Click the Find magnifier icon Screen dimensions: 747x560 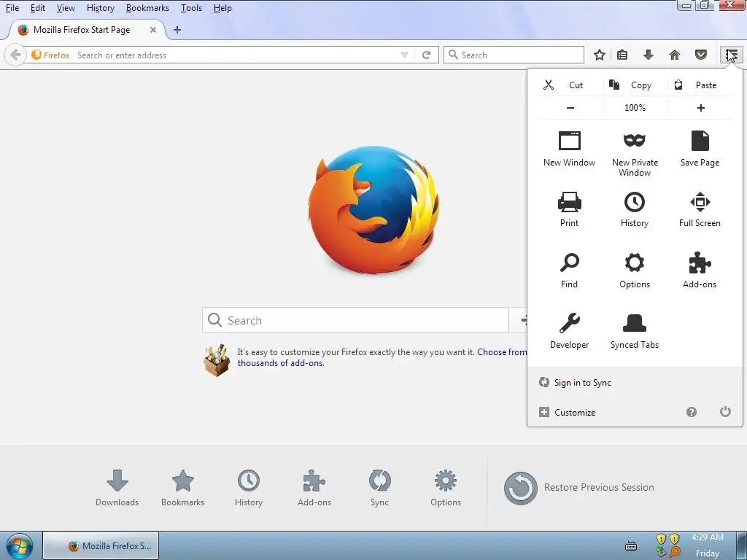click(569, 262)
